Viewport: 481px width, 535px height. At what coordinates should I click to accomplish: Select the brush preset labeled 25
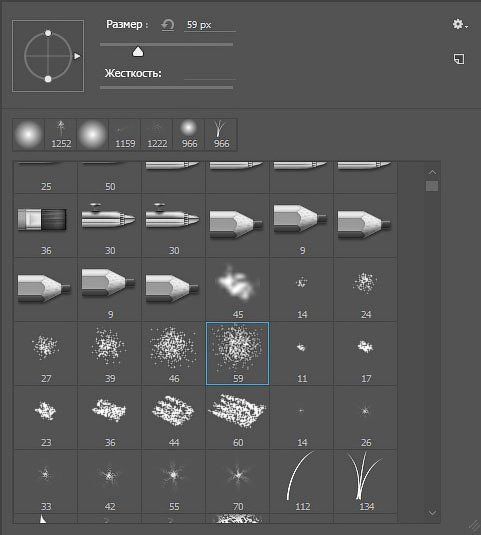pos(46,177)
